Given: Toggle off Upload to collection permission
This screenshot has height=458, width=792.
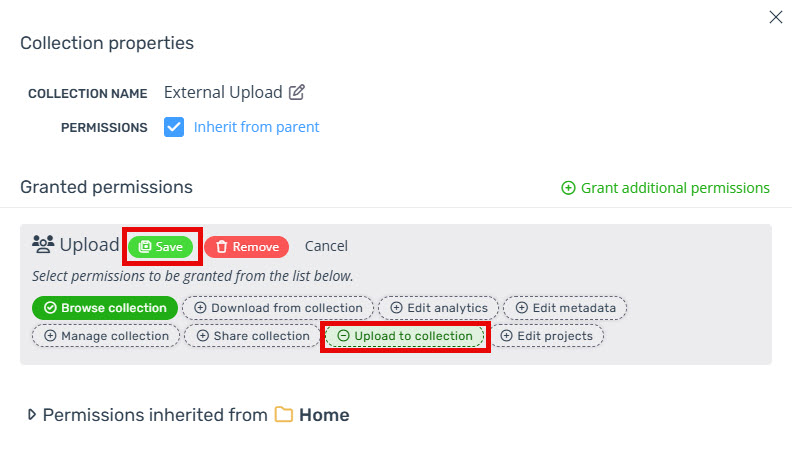Looking at the screenshot, I should [x=405, y=336].
